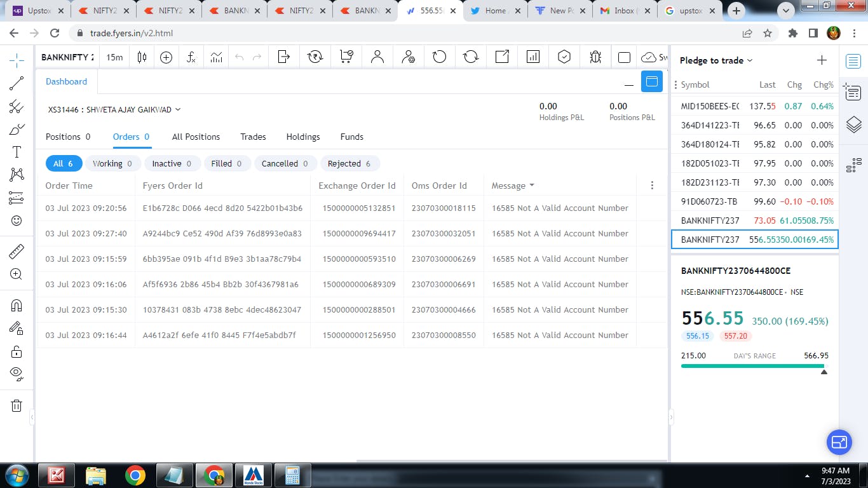The height and width of the screenshot is (488, 868).
Task: Click the pop-out external window icon
Action: [502, 57]
